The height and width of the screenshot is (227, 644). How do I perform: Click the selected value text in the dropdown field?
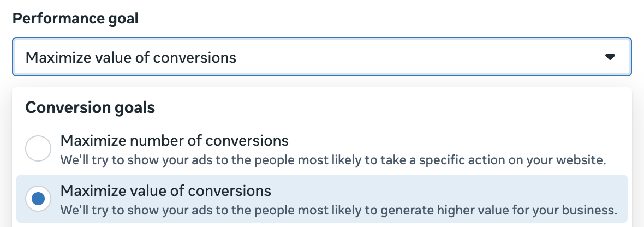coord(131,57)
